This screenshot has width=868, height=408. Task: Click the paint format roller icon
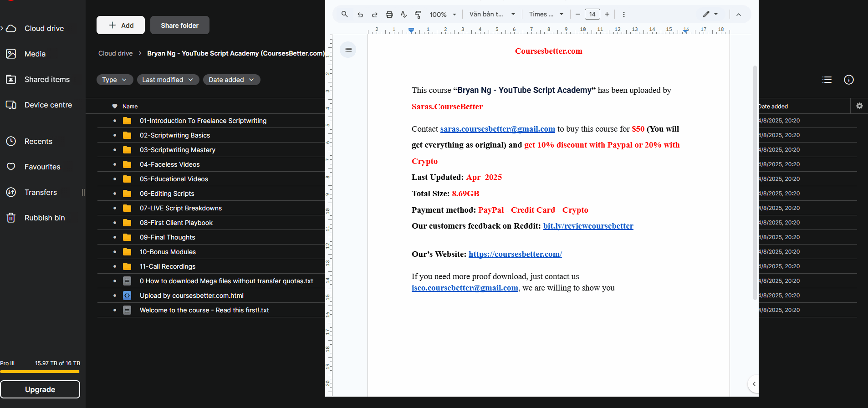click(418, 15)
